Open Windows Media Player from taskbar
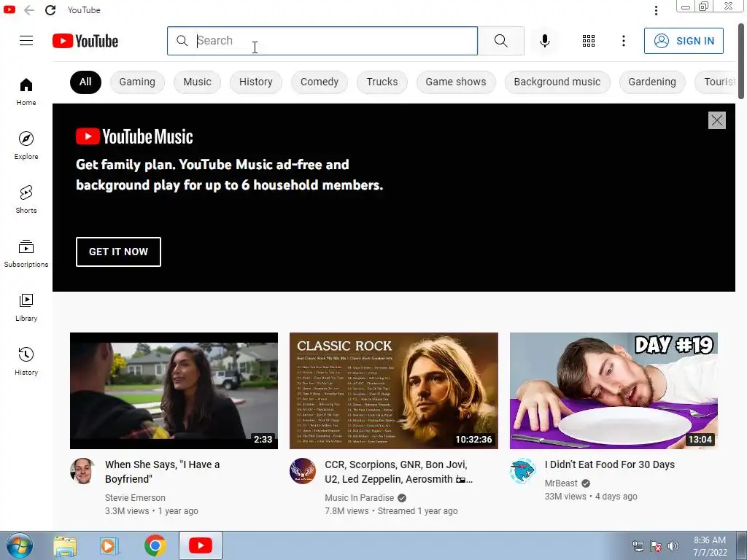 (x=109, y=546)
